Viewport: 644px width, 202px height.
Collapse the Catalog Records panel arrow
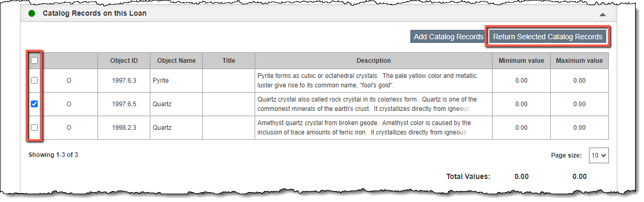click(x=603, y=14)
